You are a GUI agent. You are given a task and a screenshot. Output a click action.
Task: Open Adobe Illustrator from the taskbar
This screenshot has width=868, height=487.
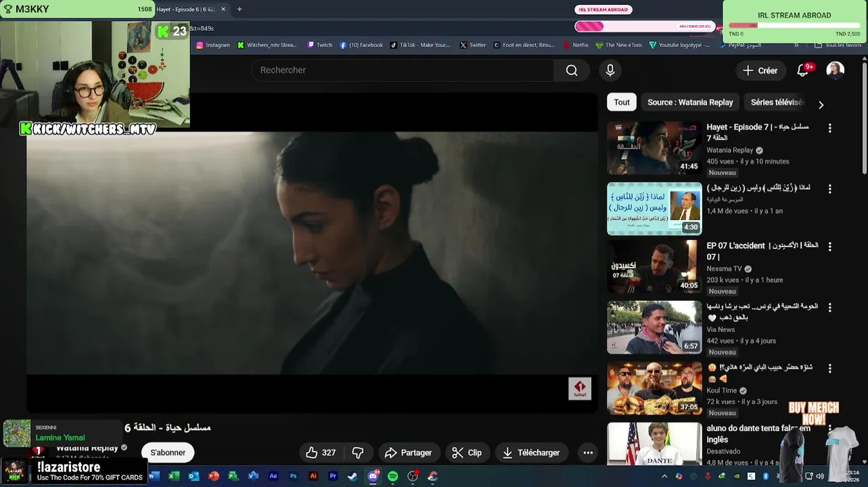313,476
